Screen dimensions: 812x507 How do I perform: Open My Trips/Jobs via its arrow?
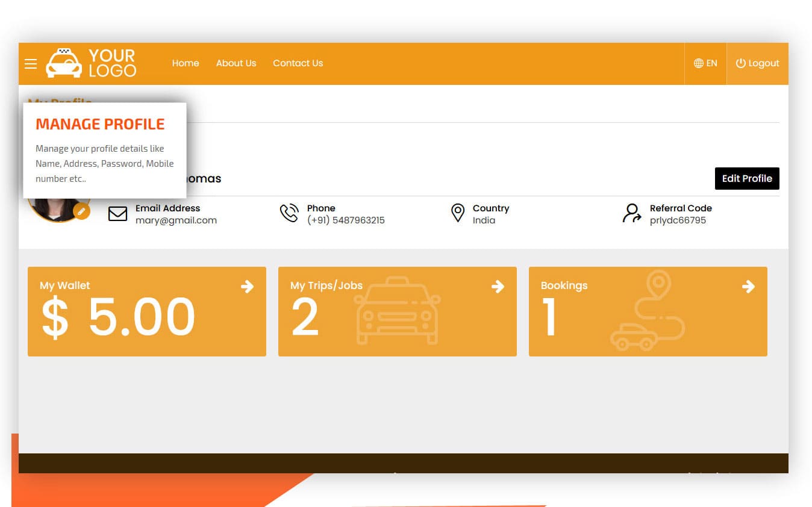(498, 287)
